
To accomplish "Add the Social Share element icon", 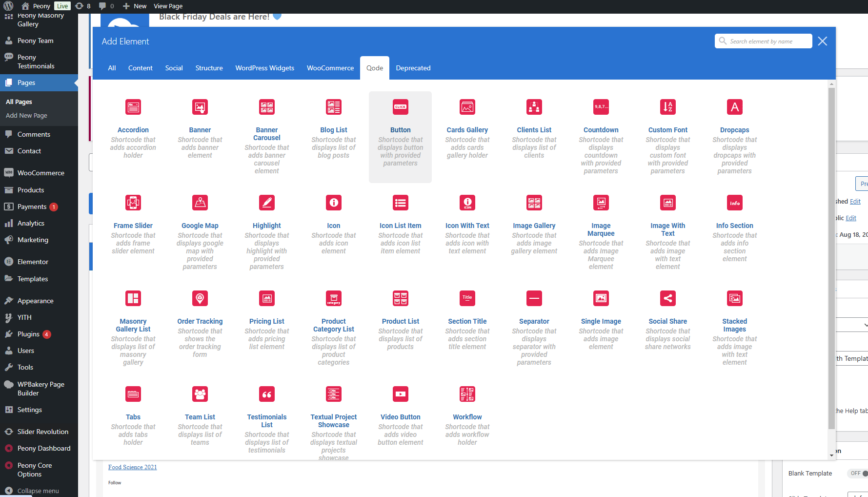I will (x=668, y=298).
